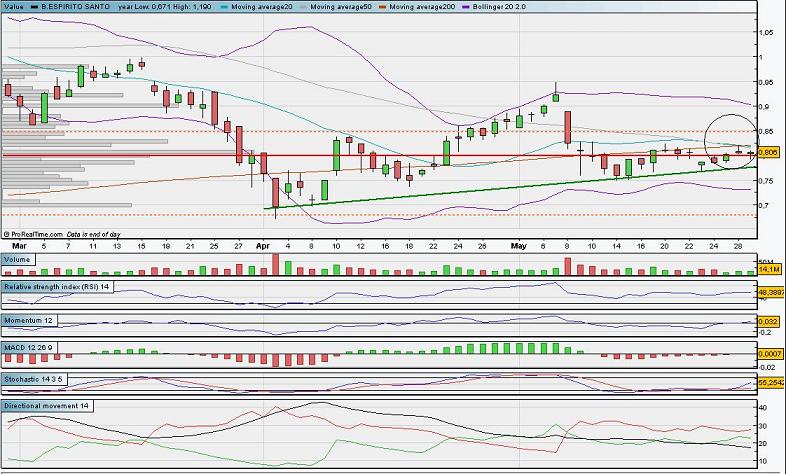Screen dimensions: 786x474
Task: Click the 40 level on the Directional movement axis
Action: [762, 408]
